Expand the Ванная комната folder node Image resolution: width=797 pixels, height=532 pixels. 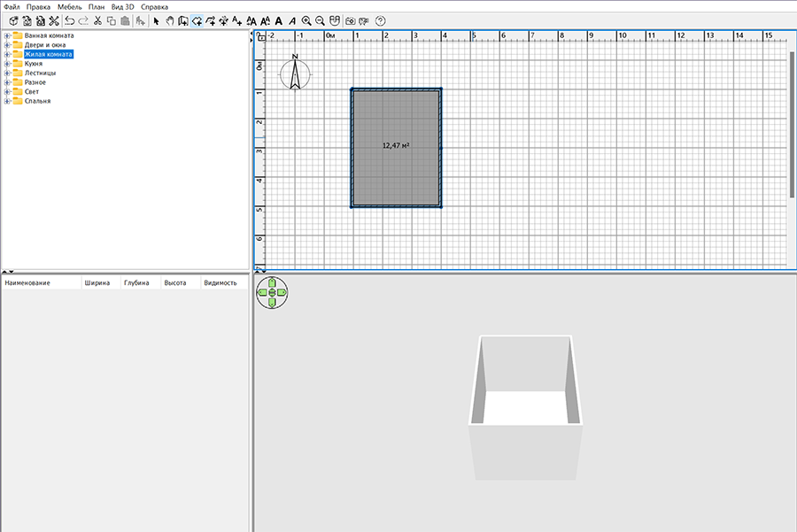pyautogui.click(x=7, y=35)
